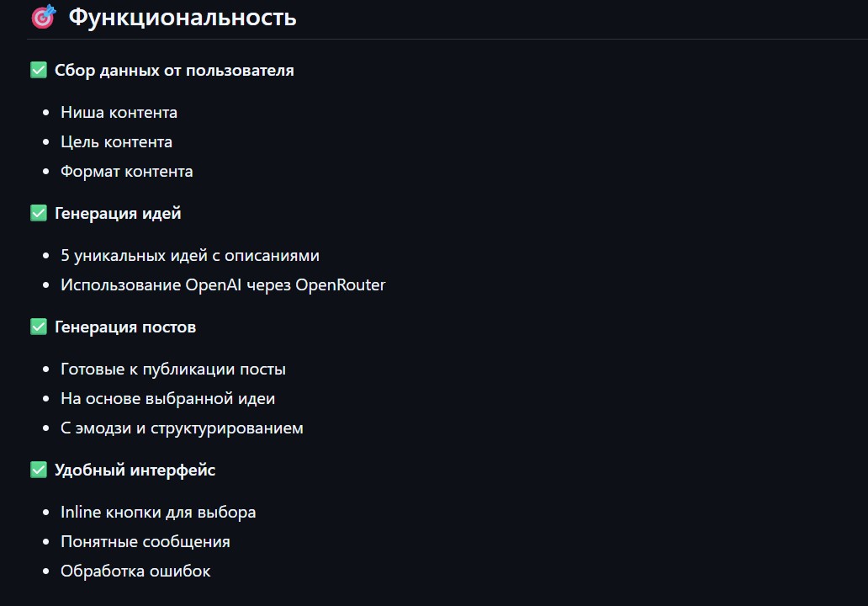Click the Готовые к публикации посты item

[x=173, y=369]
